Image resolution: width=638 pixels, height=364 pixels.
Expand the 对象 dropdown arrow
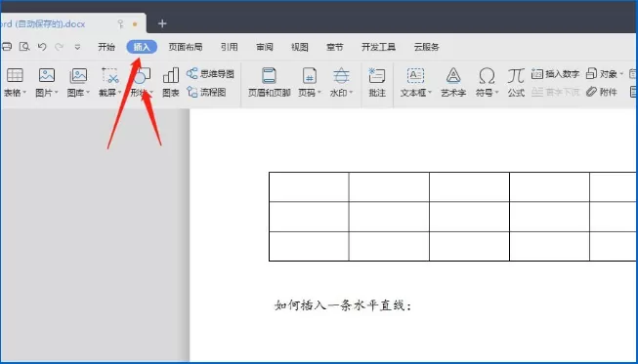tap(621, 74)
